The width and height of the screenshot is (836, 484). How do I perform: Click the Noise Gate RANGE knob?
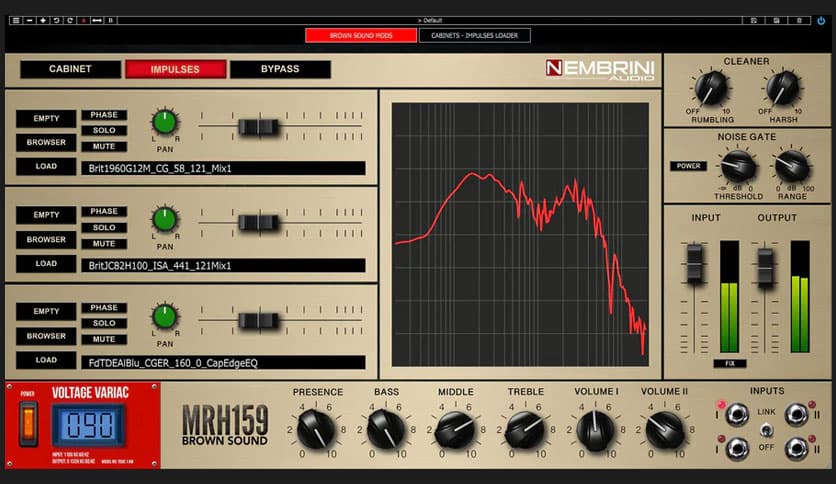point(792,166)
